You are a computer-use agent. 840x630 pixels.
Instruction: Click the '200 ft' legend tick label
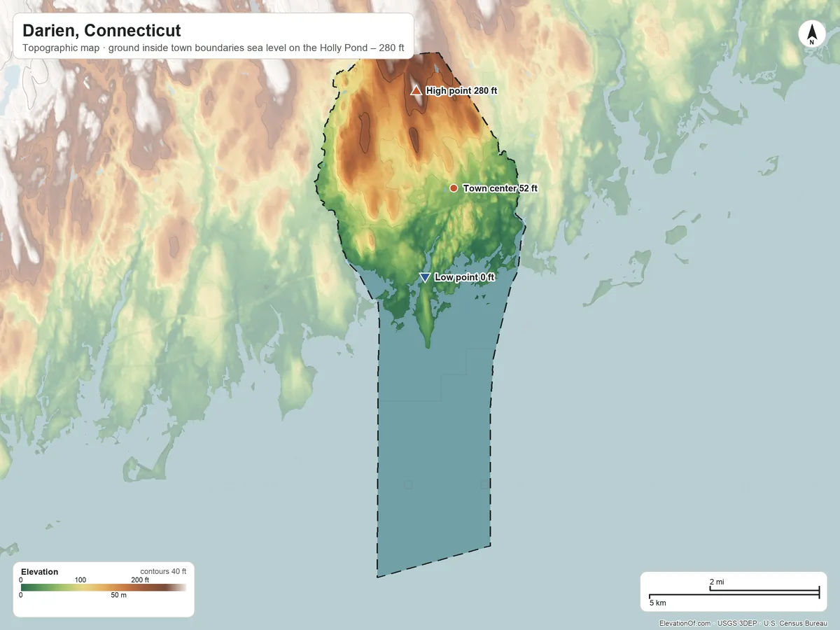coord(140,580)
